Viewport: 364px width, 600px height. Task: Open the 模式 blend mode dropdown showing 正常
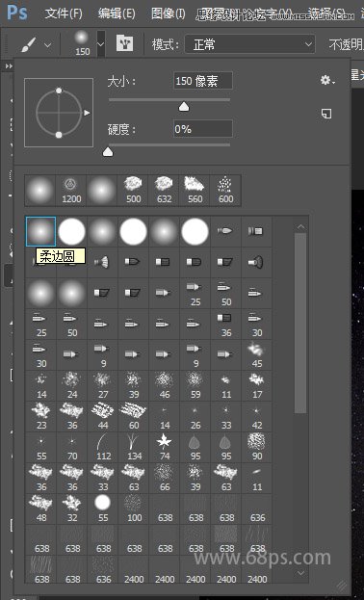249,44
